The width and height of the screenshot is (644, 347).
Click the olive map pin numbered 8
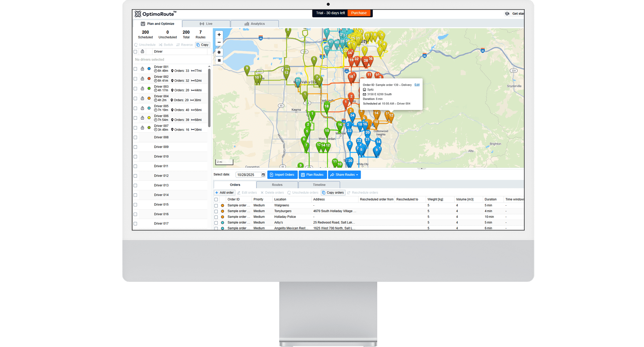tap(288, 31)
